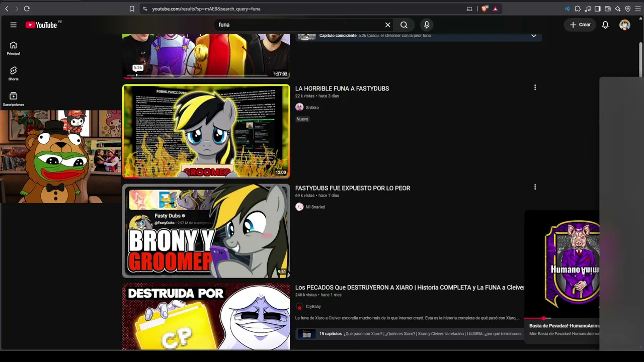Image resolution: width=644 pixels, height=362 pixels.
Task: Open 'BRONY Y GROOMER' video thumbnail
Action: tap(206, 231)
